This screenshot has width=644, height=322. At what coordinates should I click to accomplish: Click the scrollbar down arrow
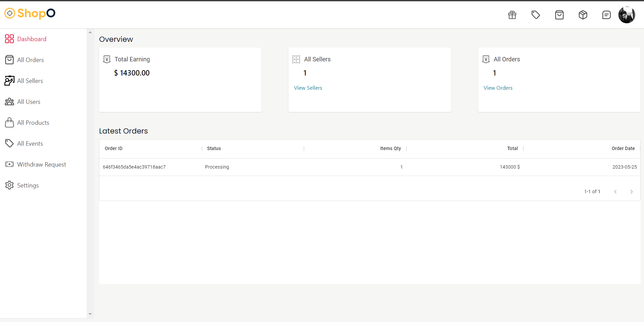point(90,314)
